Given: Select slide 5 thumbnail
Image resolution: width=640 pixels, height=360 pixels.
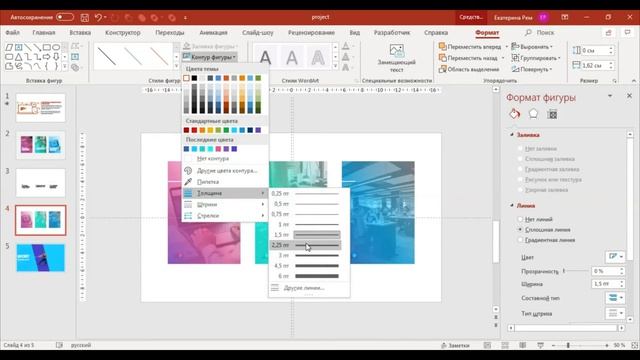Looking at the screenshot, I should [40, 258].
